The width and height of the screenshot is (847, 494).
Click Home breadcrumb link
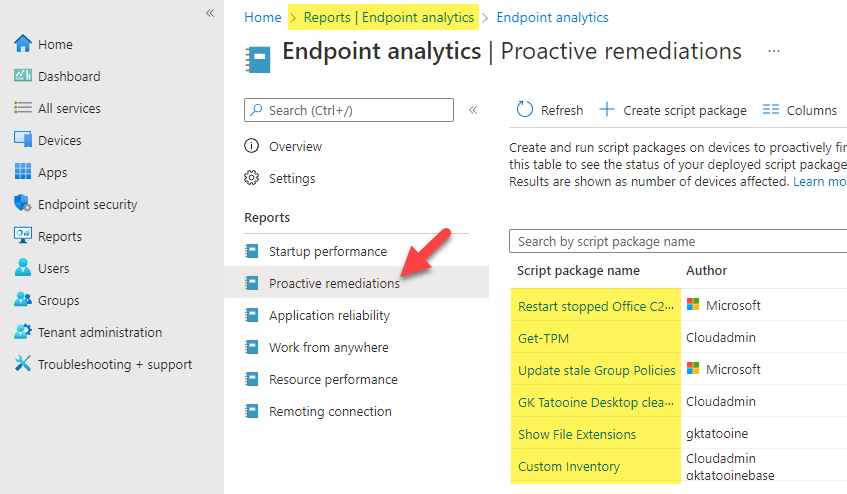pos(263,17)
